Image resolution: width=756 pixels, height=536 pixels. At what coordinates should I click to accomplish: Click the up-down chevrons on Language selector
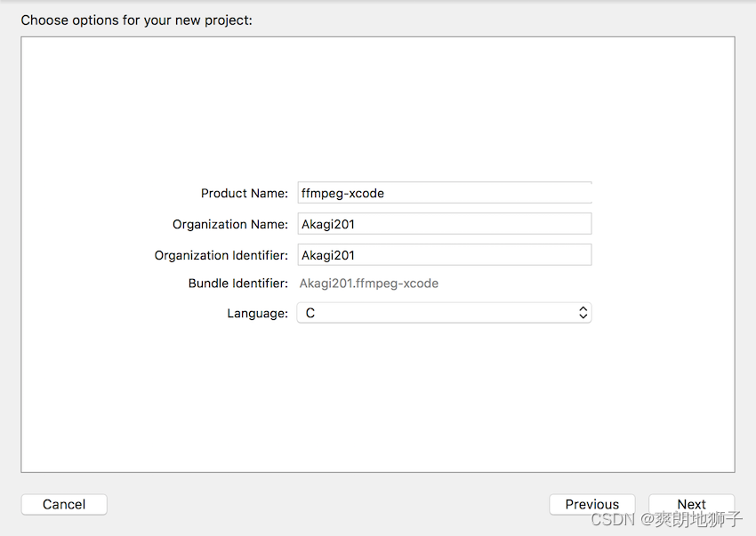coord(583,313)
